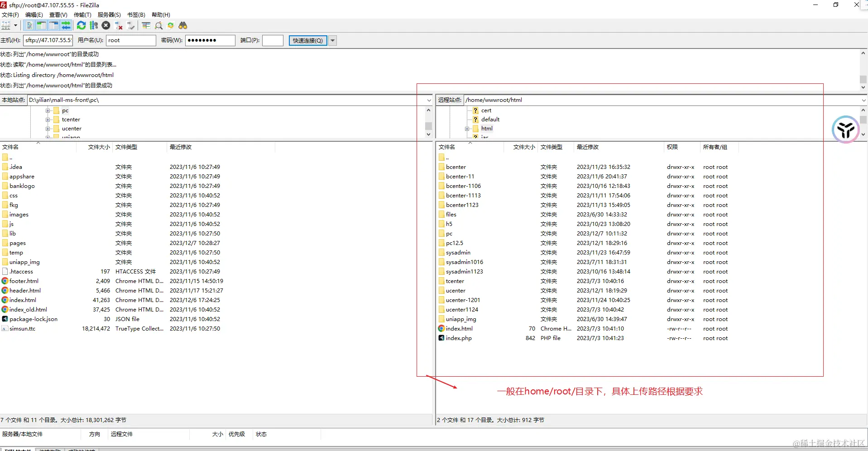
Task: Click the host address input field
Action: [48, 40]
